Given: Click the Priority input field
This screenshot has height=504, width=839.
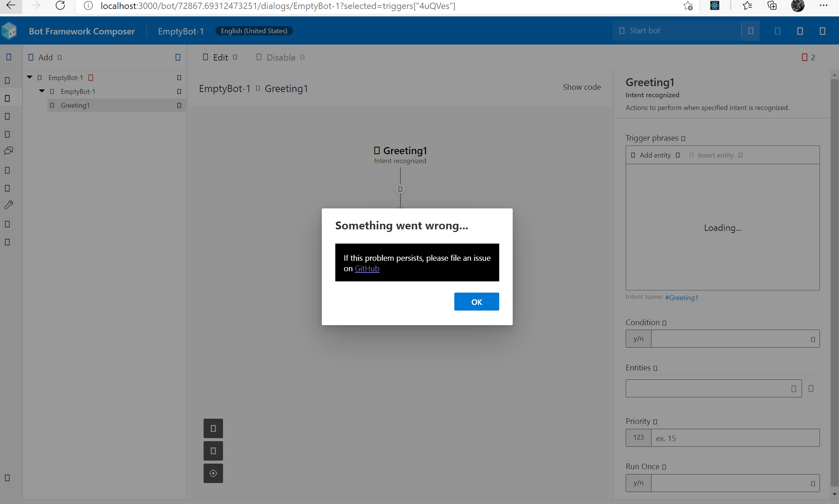Looking at the screenshot, I should pos(735,438).
